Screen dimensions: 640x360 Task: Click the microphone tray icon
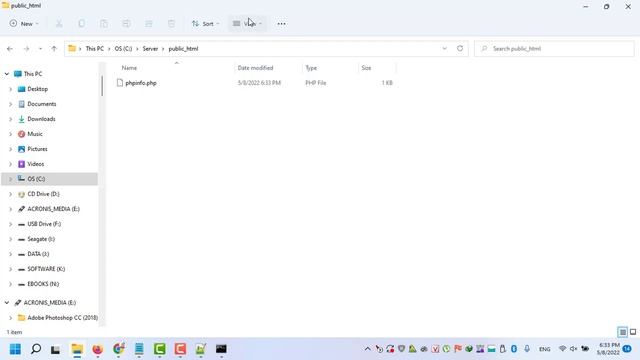point(527,349)
